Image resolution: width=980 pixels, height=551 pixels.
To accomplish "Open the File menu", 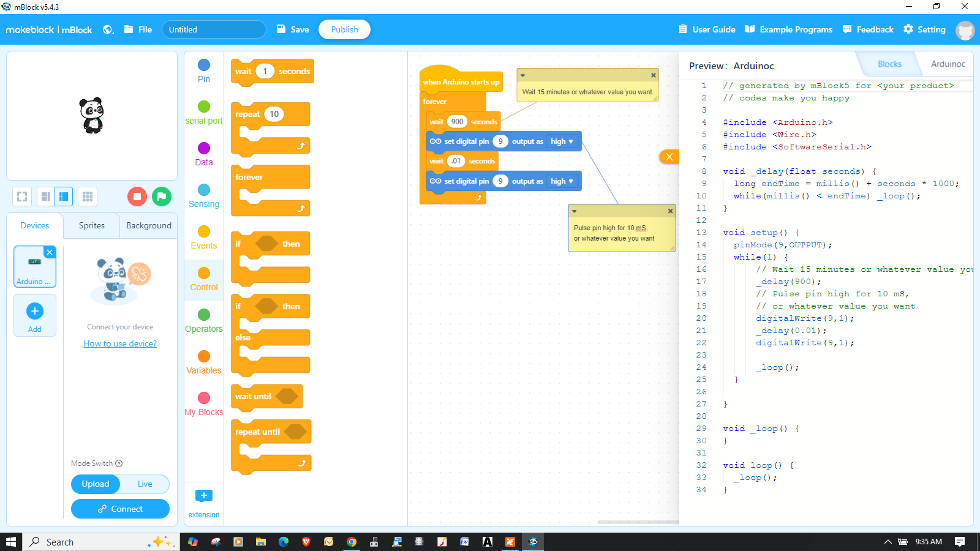I will click(138, 29).
